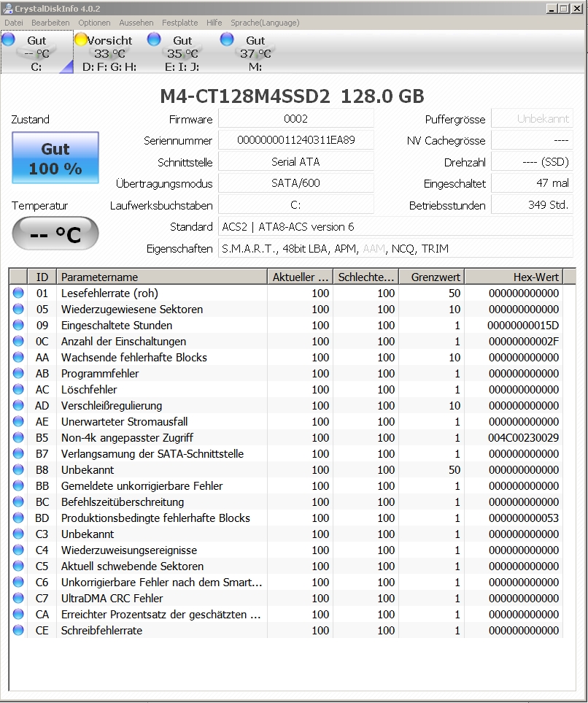Click the status orb for Befehlszeitüberschreitung

pos(18,502)
